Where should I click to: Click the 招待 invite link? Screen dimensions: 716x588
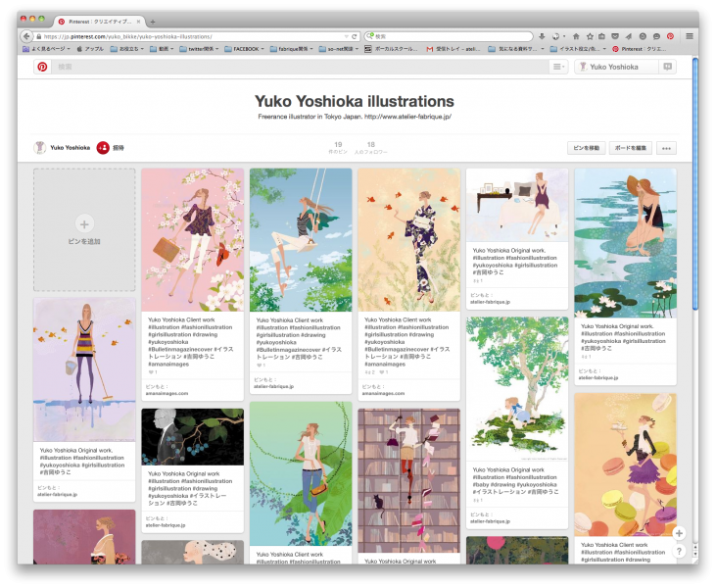(119, 148)
